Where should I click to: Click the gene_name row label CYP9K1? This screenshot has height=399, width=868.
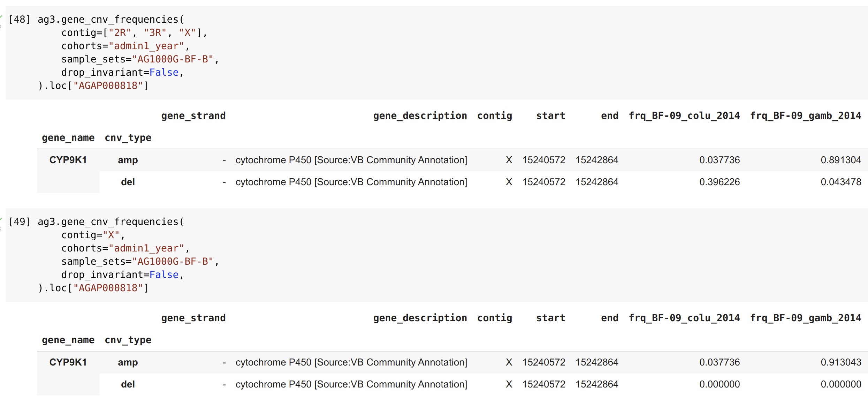click(x=68, y=160)
